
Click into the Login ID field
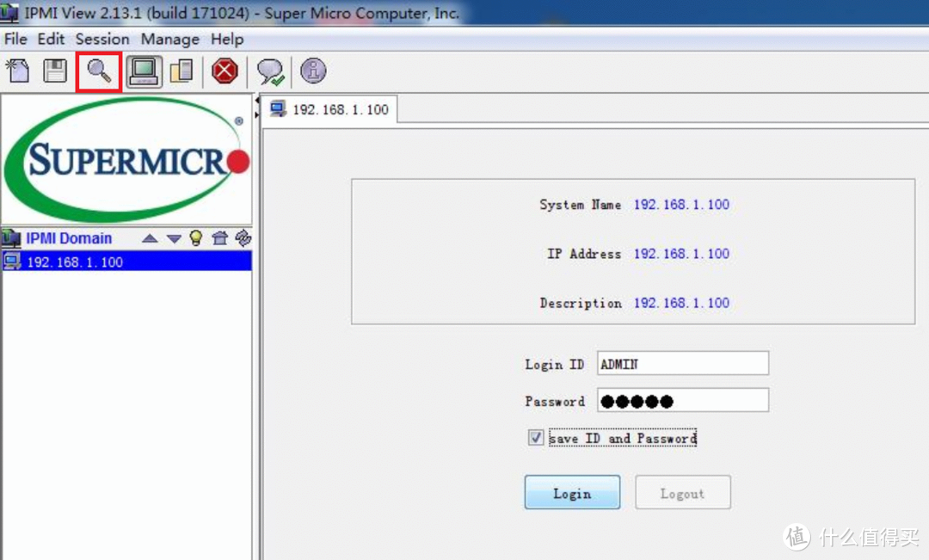tap(682, 364)
